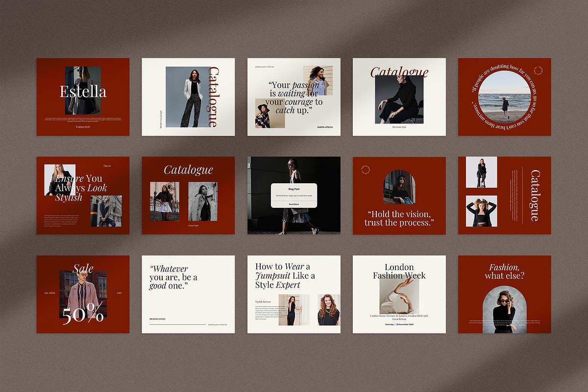Click the 'Sale' heading
The image size is (588, 392).
(83, 269)
